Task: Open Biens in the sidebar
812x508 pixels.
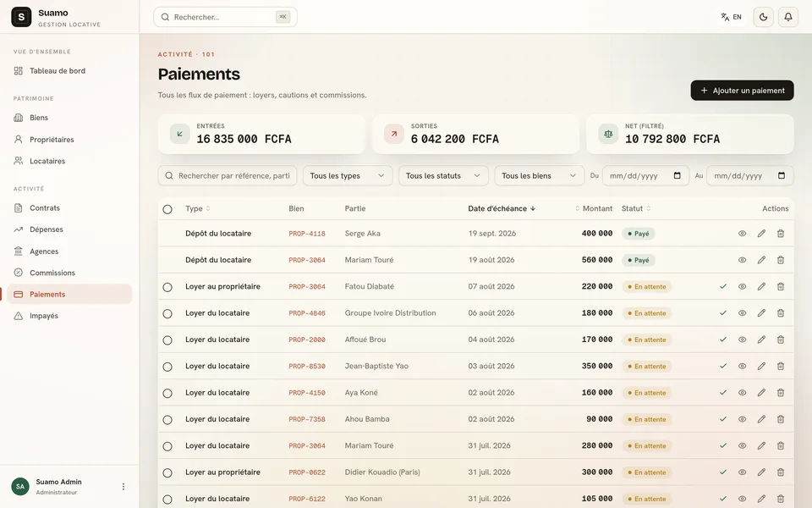Action: click(69, 118)
